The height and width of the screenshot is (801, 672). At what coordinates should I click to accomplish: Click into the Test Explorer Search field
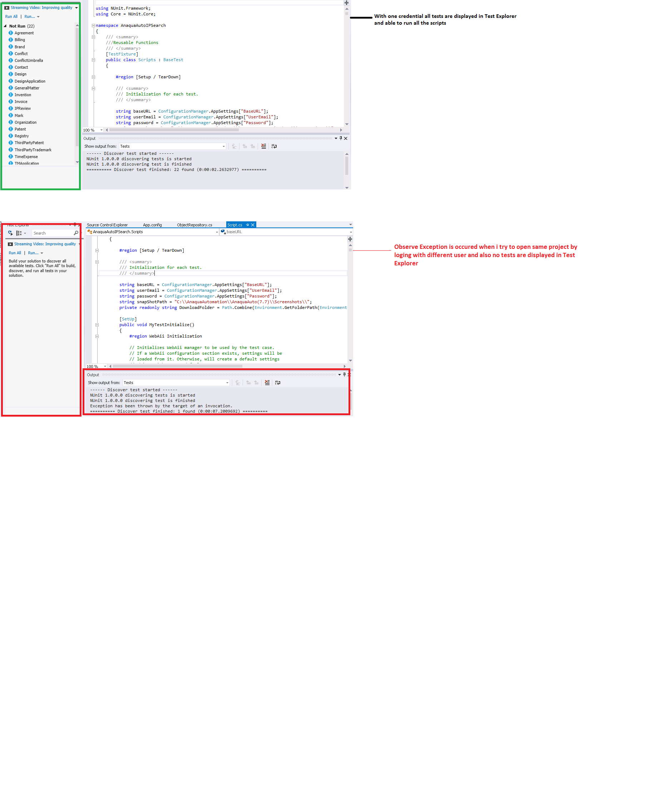51,233
